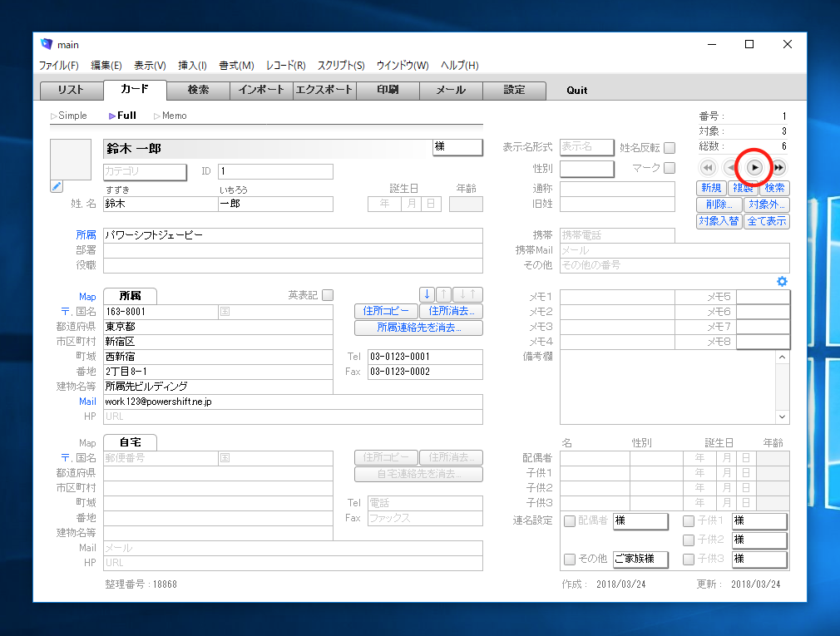Toggle the 姓名反転 checkbox
This screenshot has height=636, width=840.
670,147
